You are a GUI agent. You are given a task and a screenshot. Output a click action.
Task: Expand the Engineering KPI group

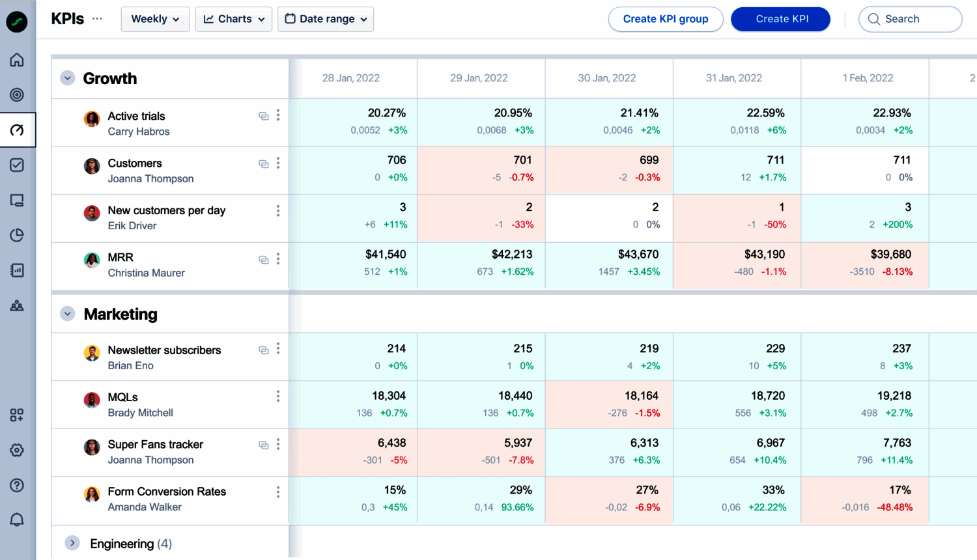point(72,544)
